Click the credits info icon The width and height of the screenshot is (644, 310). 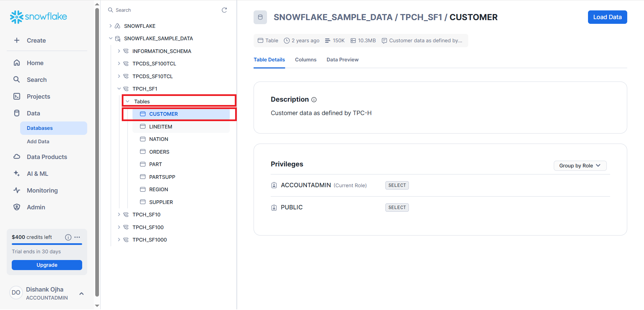(x=68, y=237)
